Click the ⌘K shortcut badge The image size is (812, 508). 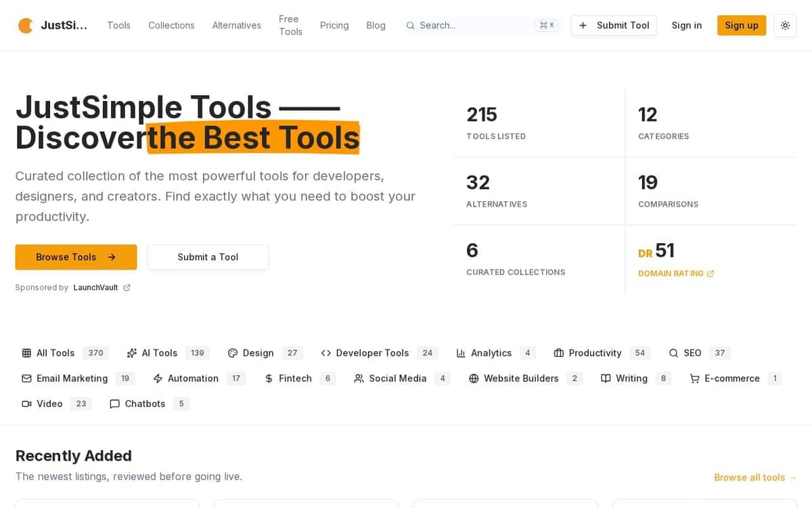547,25
